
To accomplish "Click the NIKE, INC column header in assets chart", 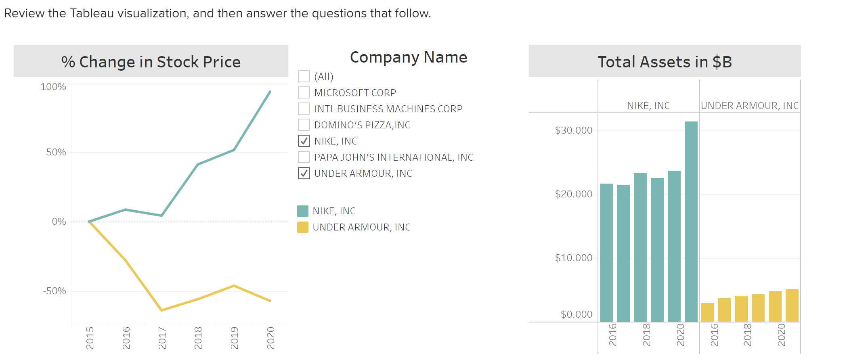I will (x=648, y=105).
